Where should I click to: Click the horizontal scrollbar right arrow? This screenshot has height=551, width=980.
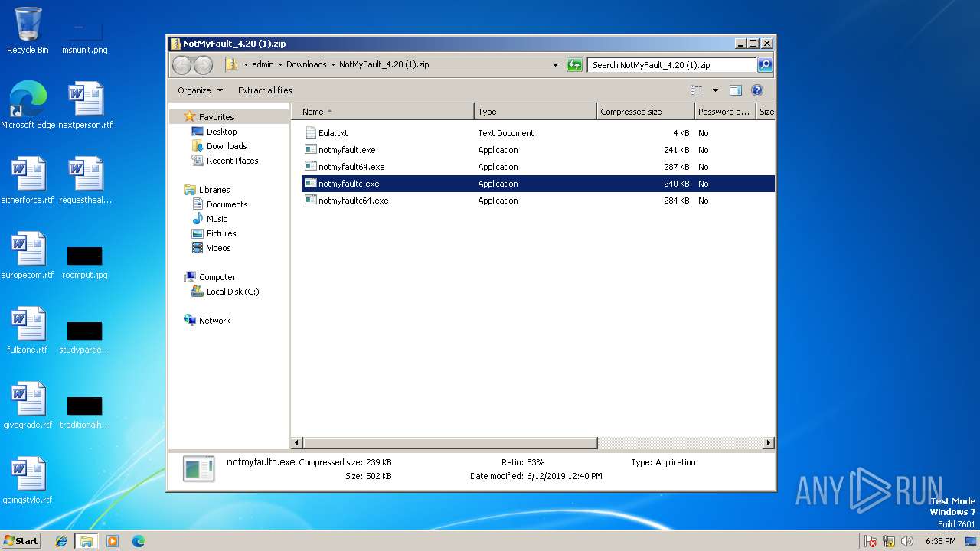tap(768, 443)
